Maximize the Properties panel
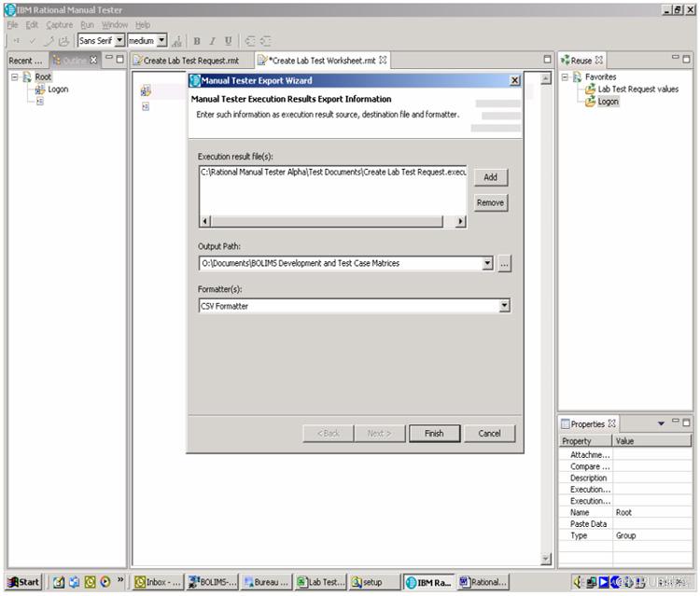 click(687, 422)
